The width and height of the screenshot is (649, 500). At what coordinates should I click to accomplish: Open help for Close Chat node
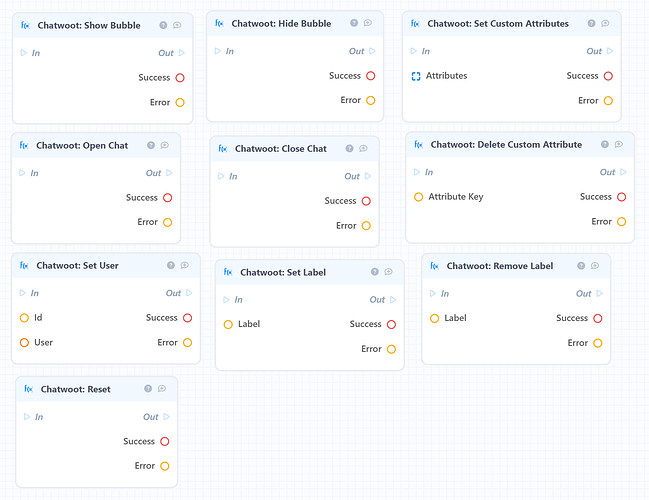[349, 148]
